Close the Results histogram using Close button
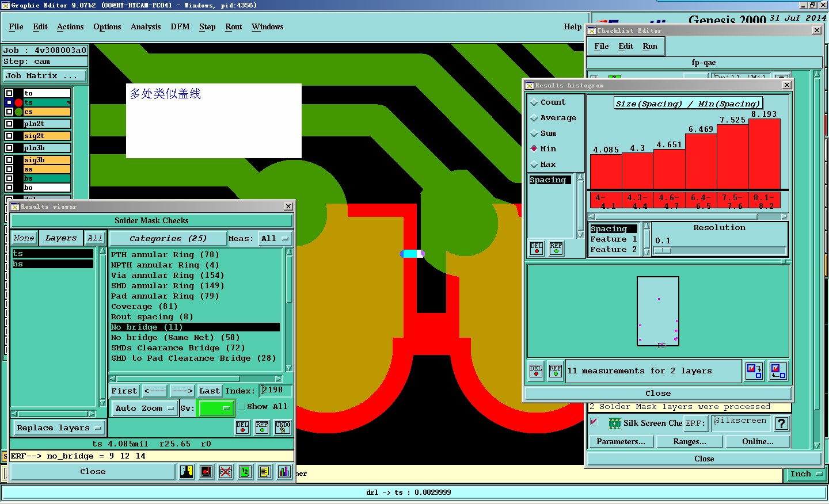Image resolution: width=829 pixels, height=504 pixels. (x=658, y=394)
